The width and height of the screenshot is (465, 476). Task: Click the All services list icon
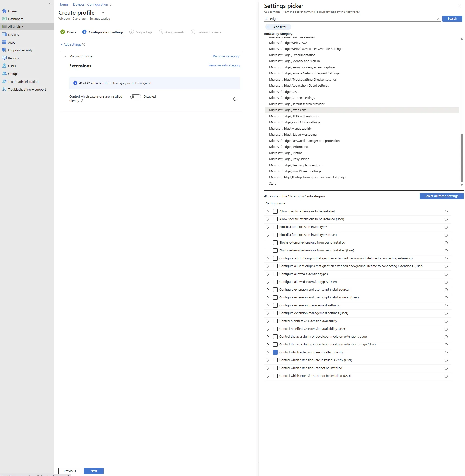coord(4,27)
